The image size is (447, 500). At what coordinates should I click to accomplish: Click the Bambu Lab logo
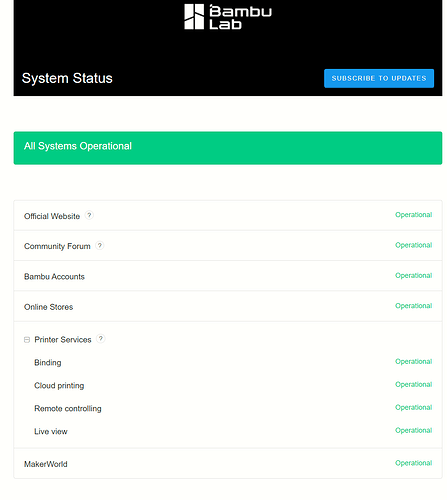(228, 17)
